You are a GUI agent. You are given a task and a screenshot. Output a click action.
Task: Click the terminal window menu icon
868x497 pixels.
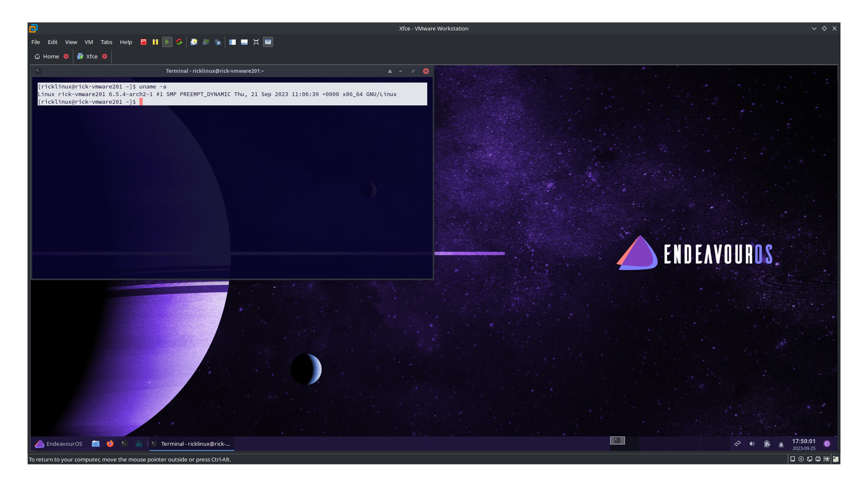38,71
